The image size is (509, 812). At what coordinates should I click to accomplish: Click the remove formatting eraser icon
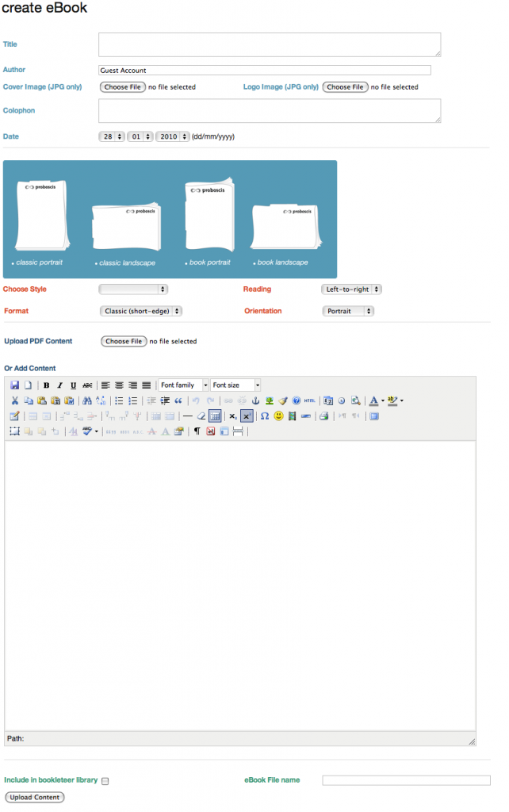(201, 416)
